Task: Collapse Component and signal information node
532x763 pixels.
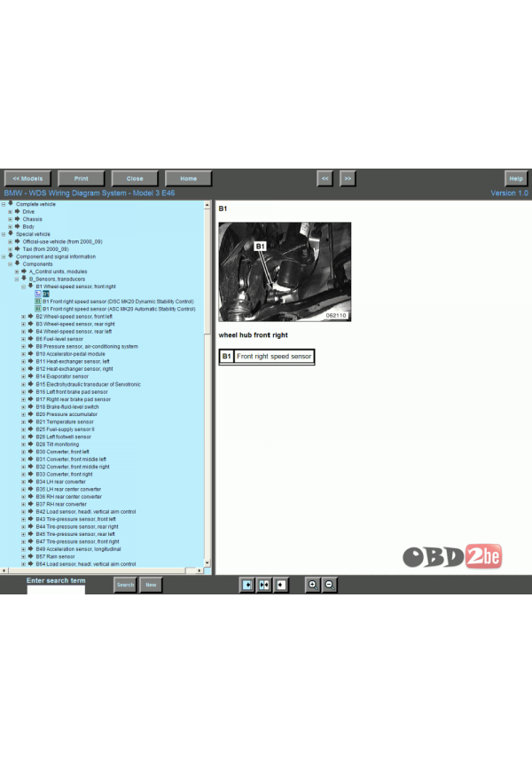Action: point(4,256)
